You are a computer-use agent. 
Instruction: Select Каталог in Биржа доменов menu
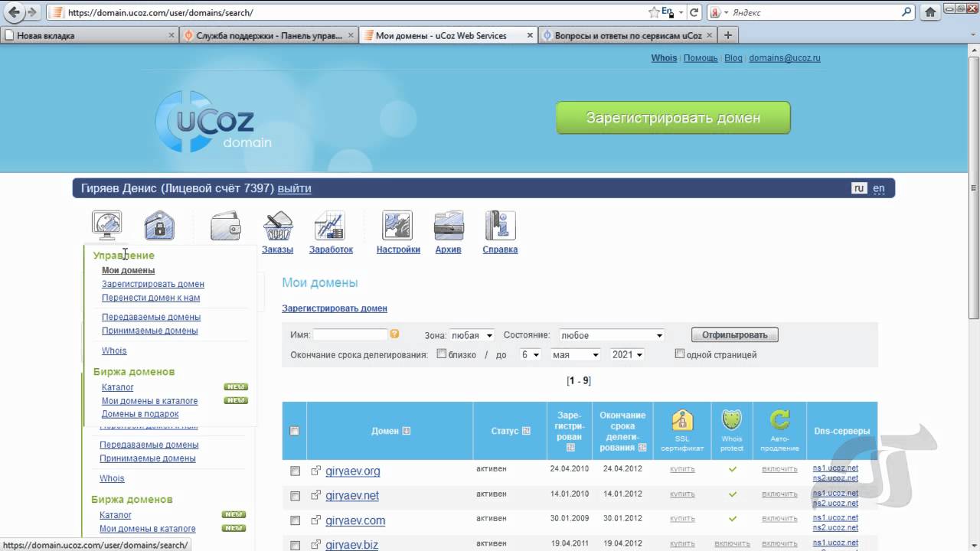pyautogui.click(x=117, y=387)
